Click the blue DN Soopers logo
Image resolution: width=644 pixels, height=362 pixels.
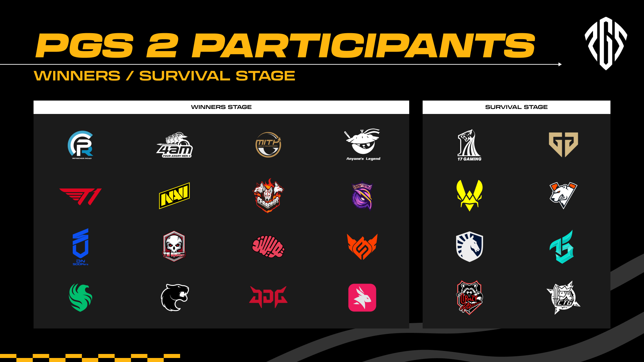[x=80, y=247]
